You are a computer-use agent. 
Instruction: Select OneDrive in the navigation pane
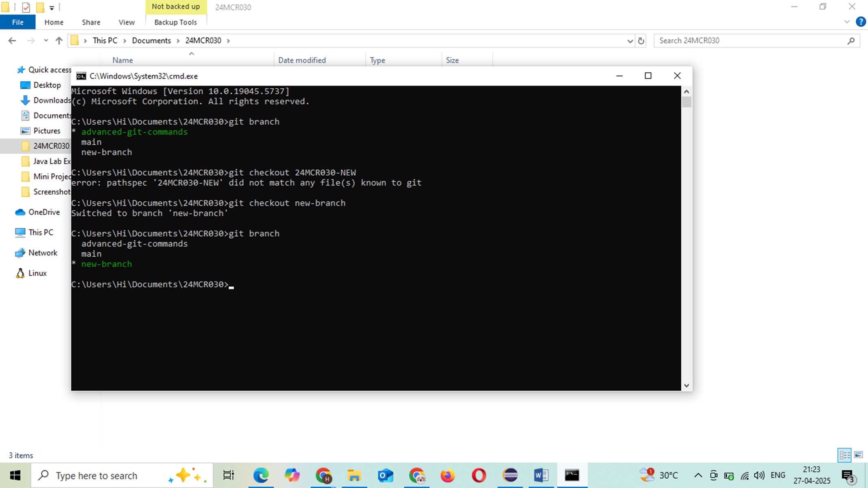37,212
